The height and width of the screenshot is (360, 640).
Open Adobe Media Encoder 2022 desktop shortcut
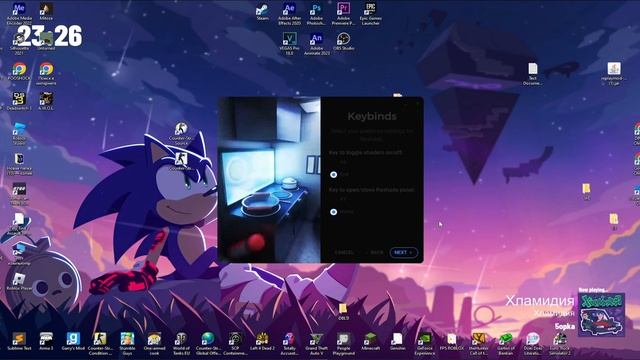(x=19, y=14)
